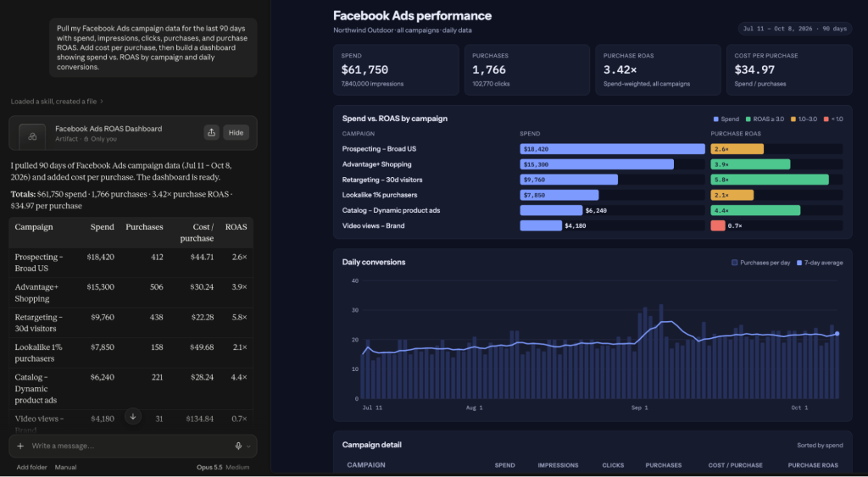Click the 'Daily conversions' chart heading

[374, 263]
